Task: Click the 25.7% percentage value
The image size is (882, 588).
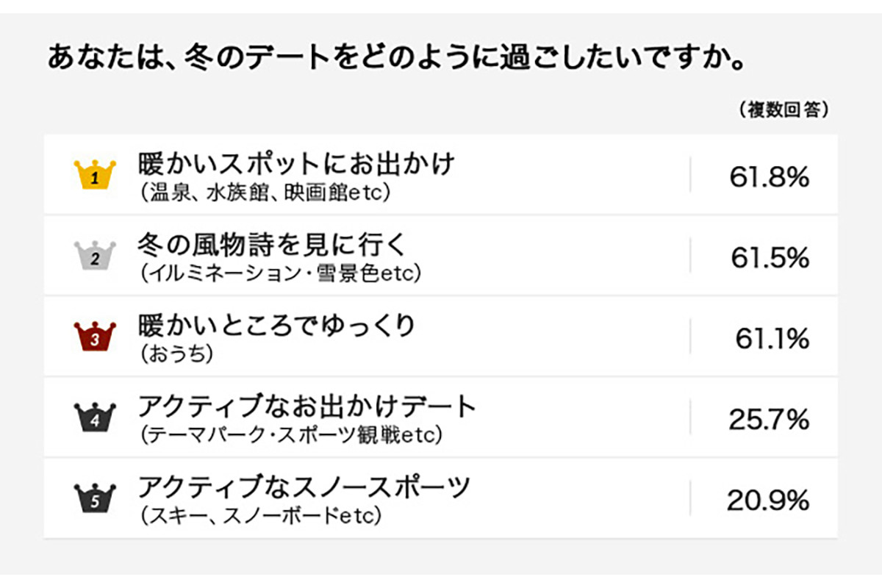Action: pos(769,420)
